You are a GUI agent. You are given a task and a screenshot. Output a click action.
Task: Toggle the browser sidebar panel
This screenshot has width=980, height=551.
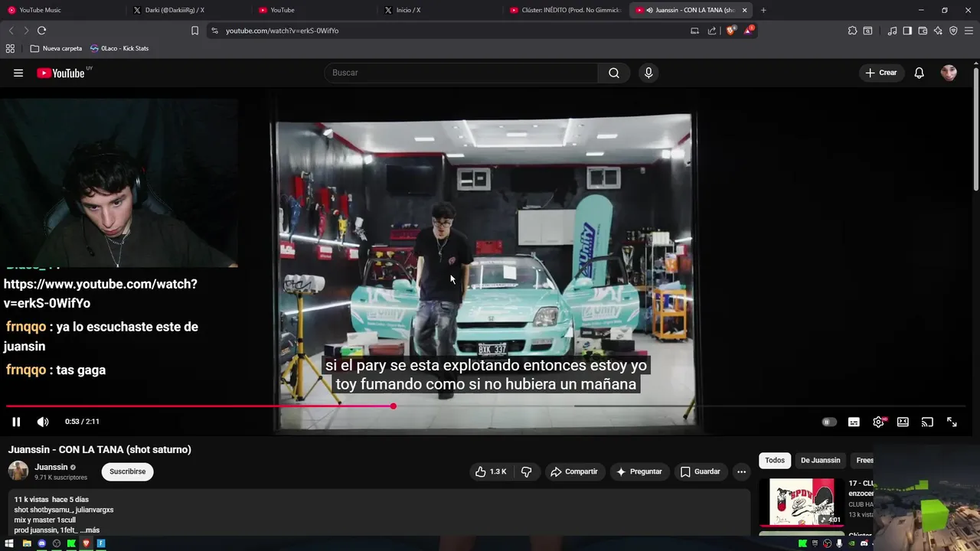pos(907,31)
